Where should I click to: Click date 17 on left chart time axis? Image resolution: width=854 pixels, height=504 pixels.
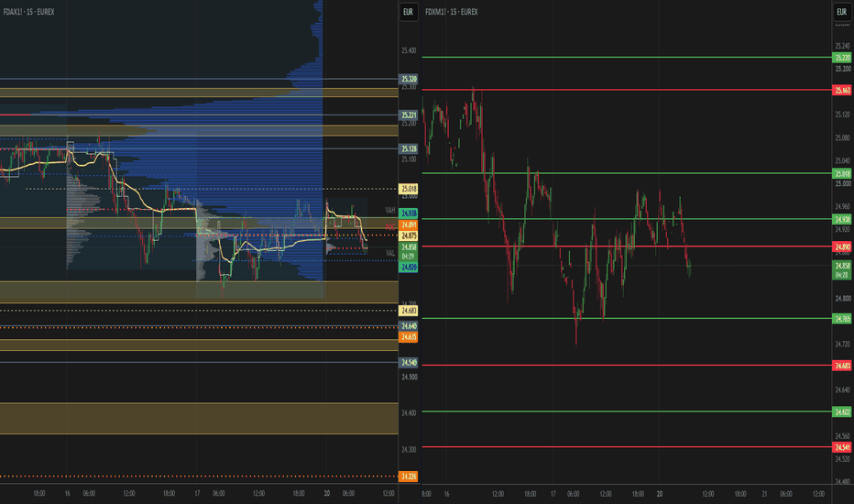click(x=197, y=494)
